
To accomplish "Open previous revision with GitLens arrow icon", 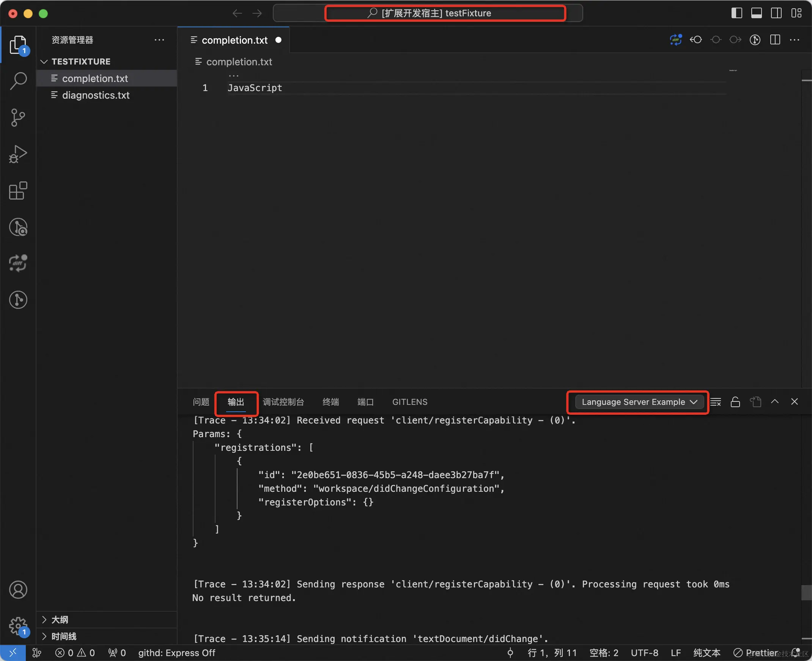I will pos(696,39).
